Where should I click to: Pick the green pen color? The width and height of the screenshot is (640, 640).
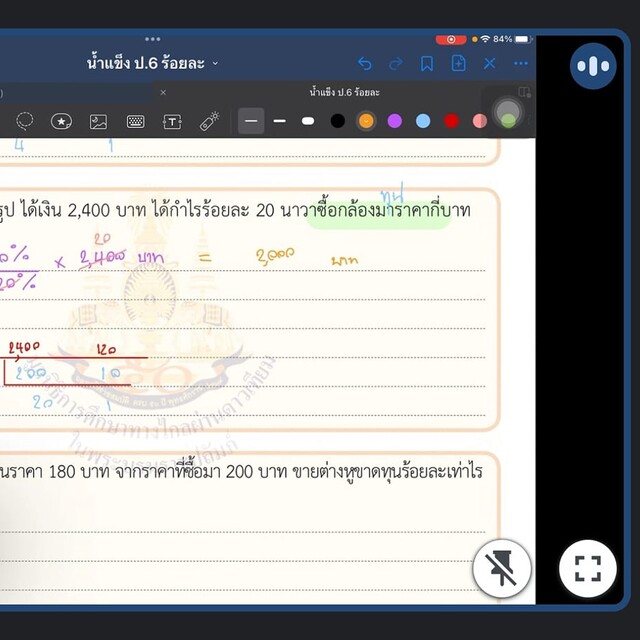[x=509, y=121]
